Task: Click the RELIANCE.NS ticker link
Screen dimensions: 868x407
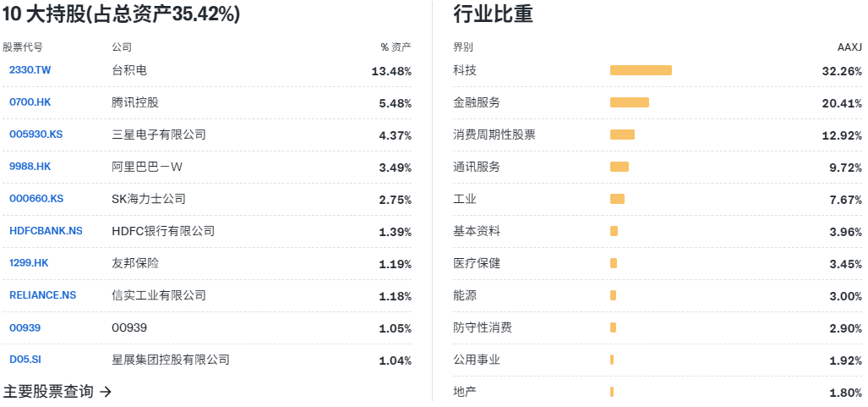Action: pyautogui.click(x=42, y=295)
